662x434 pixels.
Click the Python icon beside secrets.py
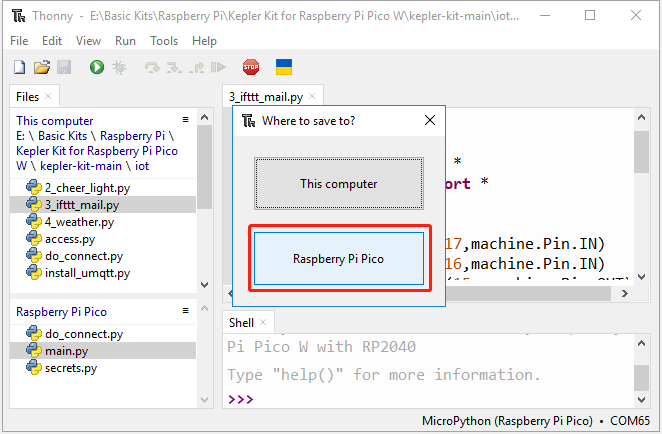pyautogui.click(x=33, y=367)
